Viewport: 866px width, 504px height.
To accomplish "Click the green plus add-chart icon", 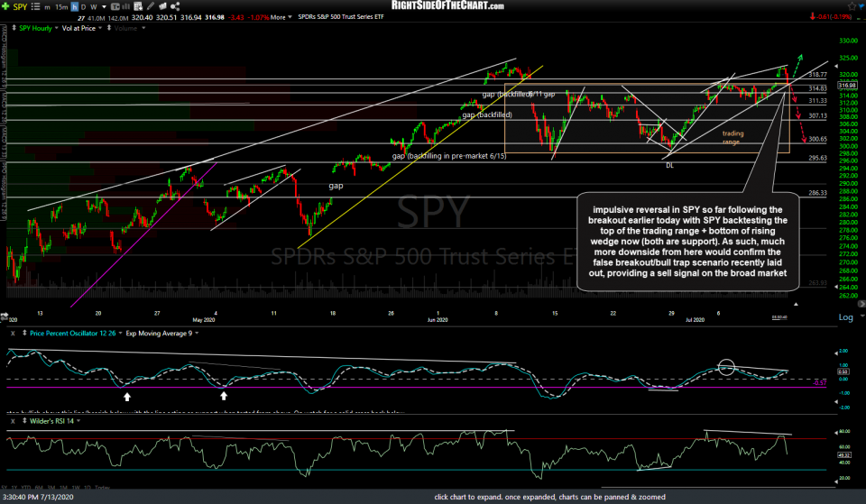I will [5, 6].
